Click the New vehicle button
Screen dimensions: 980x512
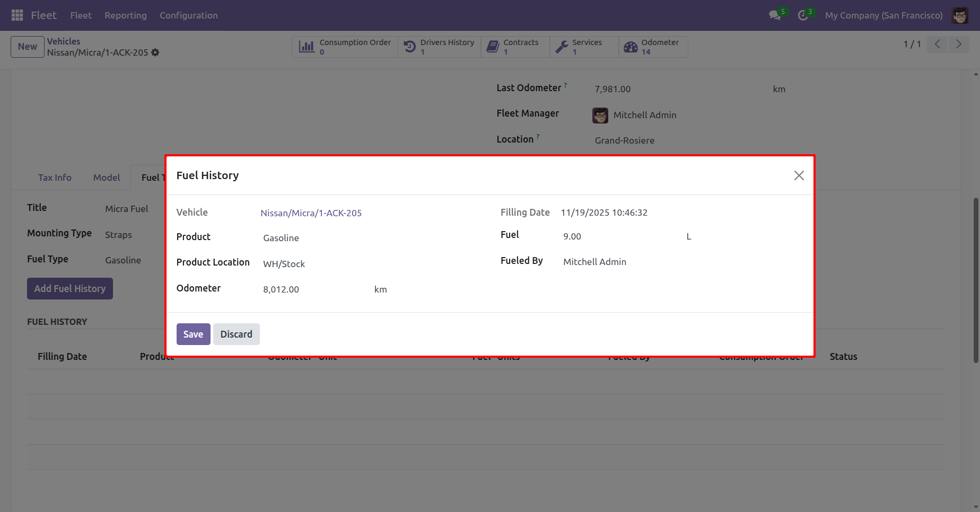coord(28,47)
